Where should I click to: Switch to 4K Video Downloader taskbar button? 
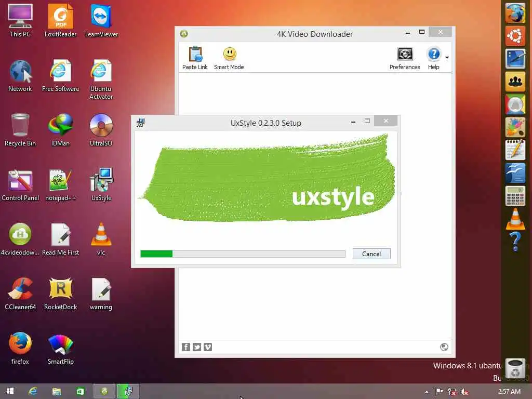(104, 391)
